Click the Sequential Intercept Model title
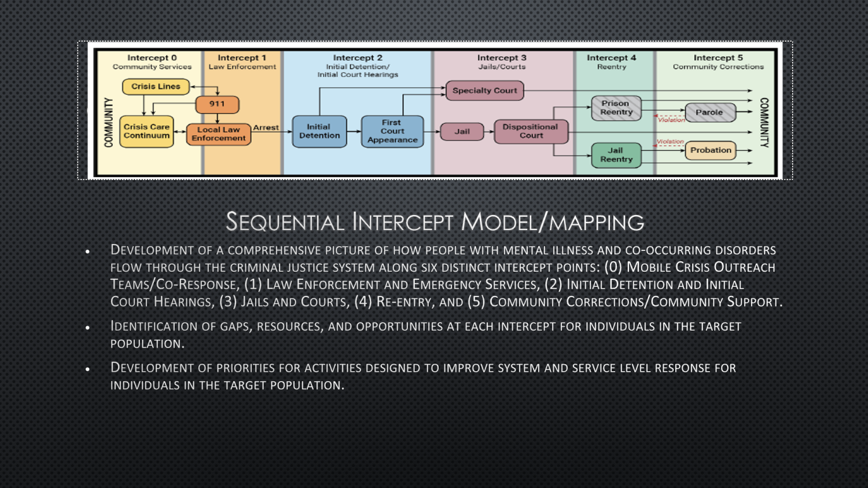Viewport: 868px width, 488px height. point(435,221)
